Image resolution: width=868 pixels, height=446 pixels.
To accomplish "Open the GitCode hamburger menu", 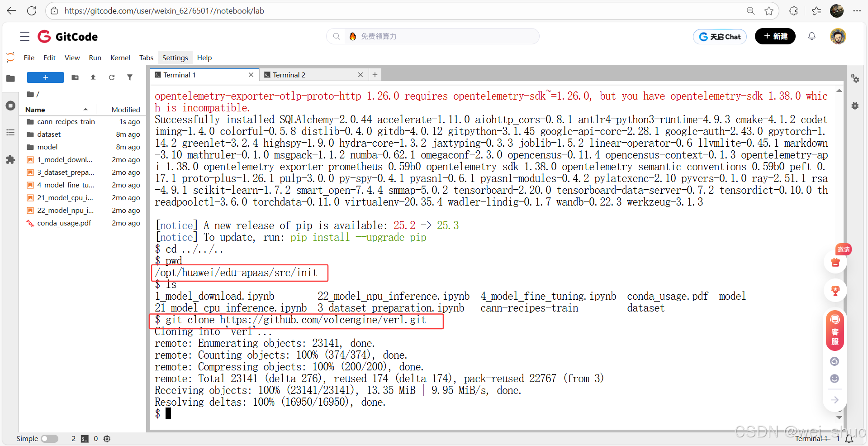I will [25, 37].
